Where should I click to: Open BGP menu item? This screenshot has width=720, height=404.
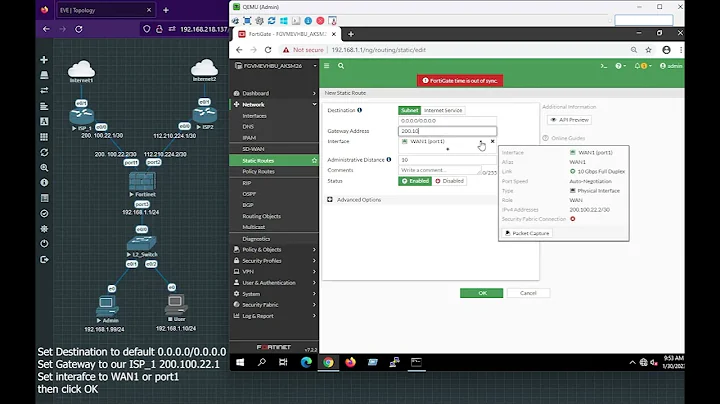[x=248, y=205]
